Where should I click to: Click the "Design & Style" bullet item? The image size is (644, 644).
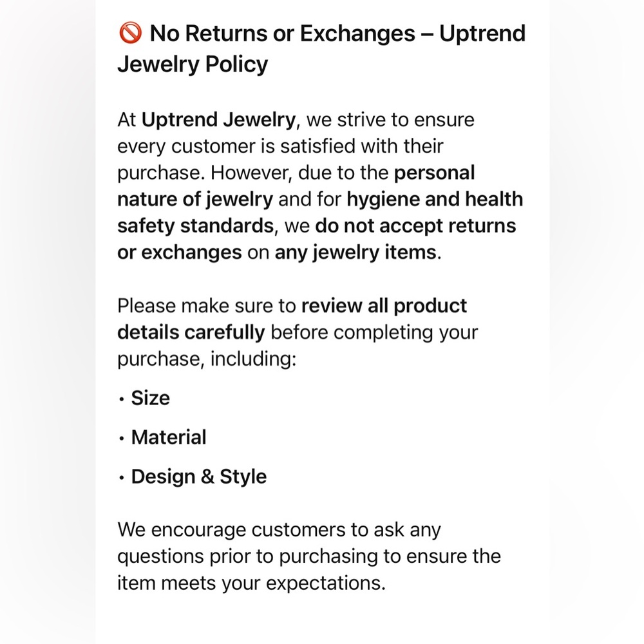coord(198,477)
